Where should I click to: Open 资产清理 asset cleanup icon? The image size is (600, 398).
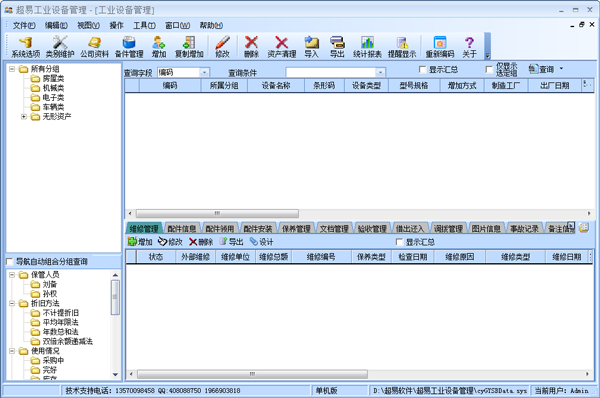(282, 47)
